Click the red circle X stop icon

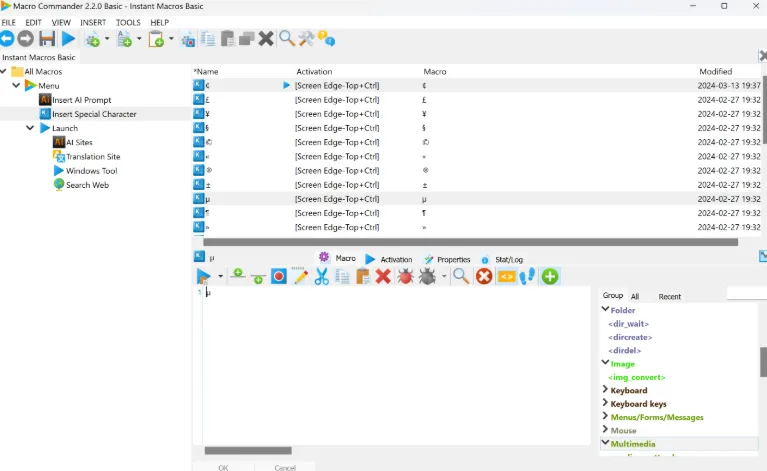point(484,277)
